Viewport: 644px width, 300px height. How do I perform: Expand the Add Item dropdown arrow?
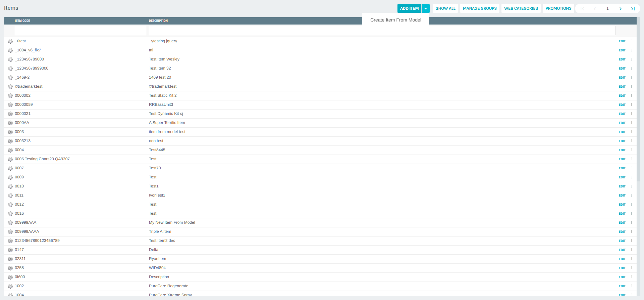click(426, 8)
